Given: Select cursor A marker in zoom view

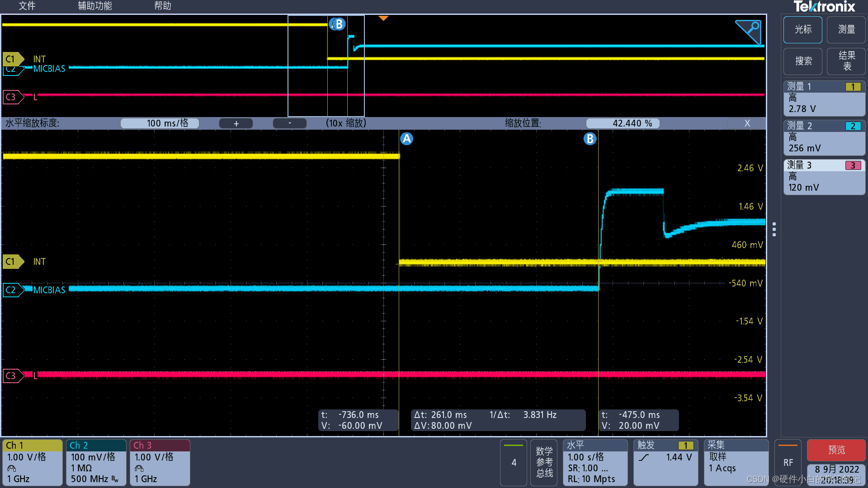Looking at the screenshot, I should point(407,139).
